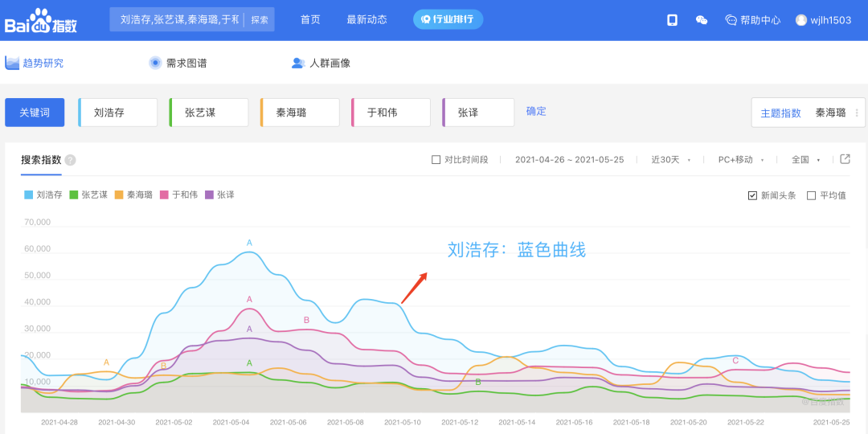Image resolution: width=868 pixels, height=434 pixels.
Task: Open the 人群画像 tab
Action: click(321, 63)
